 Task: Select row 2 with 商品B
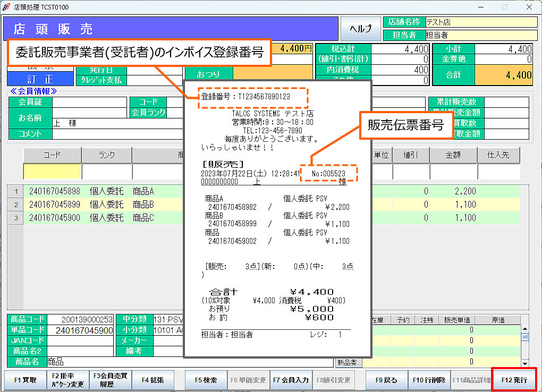coord(106,204)
